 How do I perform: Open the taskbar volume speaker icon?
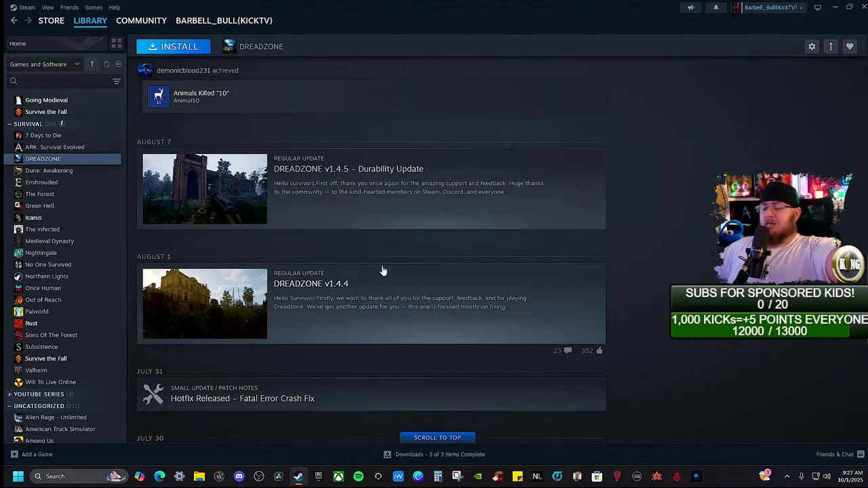click(x=827, y=476)
